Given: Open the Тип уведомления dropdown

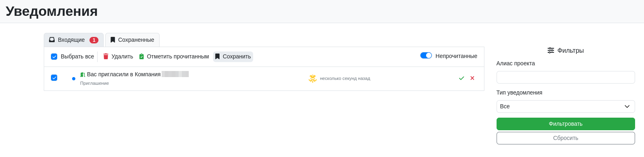Looking at the screenshot, I should [x=565, y=106].
